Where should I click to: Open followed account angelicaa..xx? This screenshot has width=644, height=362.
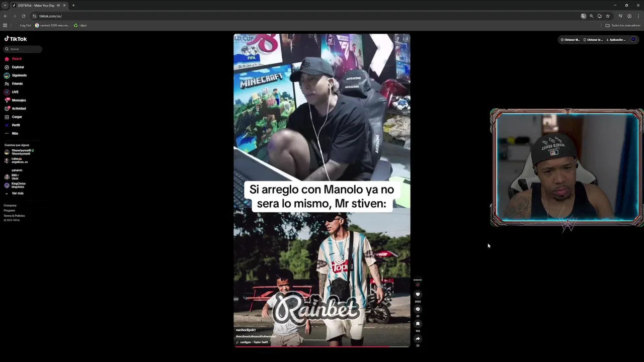point(17,160)
